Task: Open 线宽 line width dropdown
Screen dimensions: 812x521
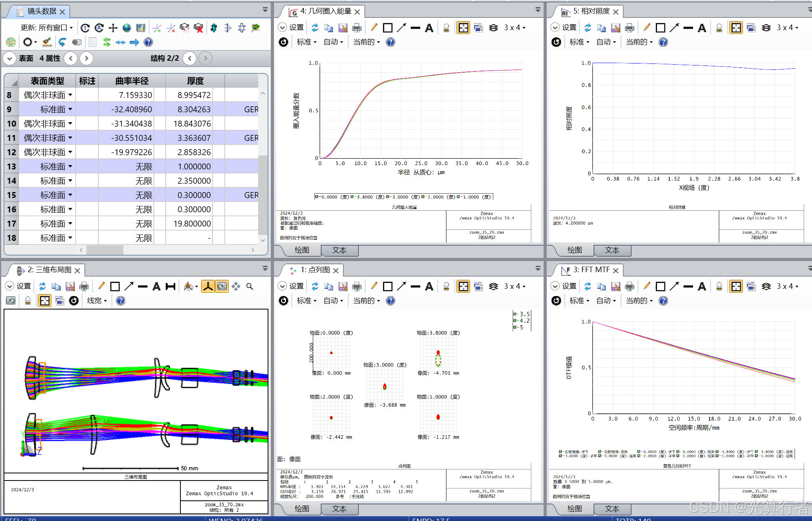Action: coord(97,301)
